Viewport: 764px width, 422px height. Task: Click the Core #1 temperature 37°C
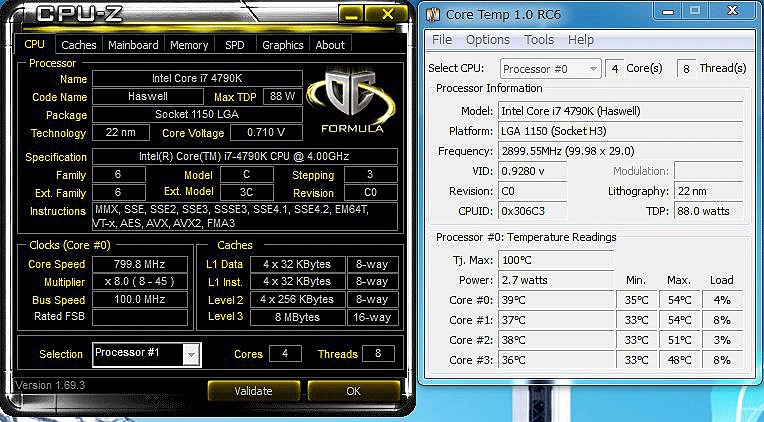coord(556,320)
